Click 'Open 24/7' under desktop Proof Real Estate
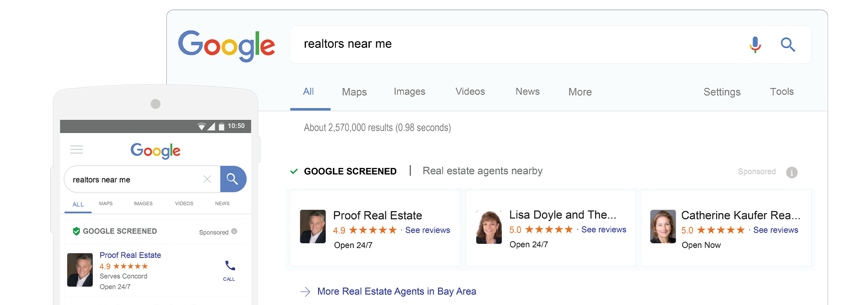Screen dimensions: 868x305 [353, 245]
